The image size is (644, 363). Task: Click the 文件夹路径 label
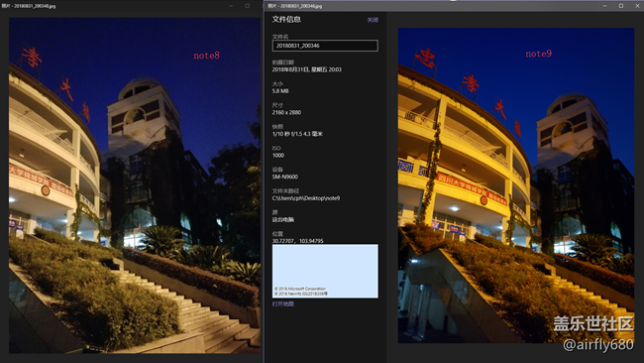285,190
